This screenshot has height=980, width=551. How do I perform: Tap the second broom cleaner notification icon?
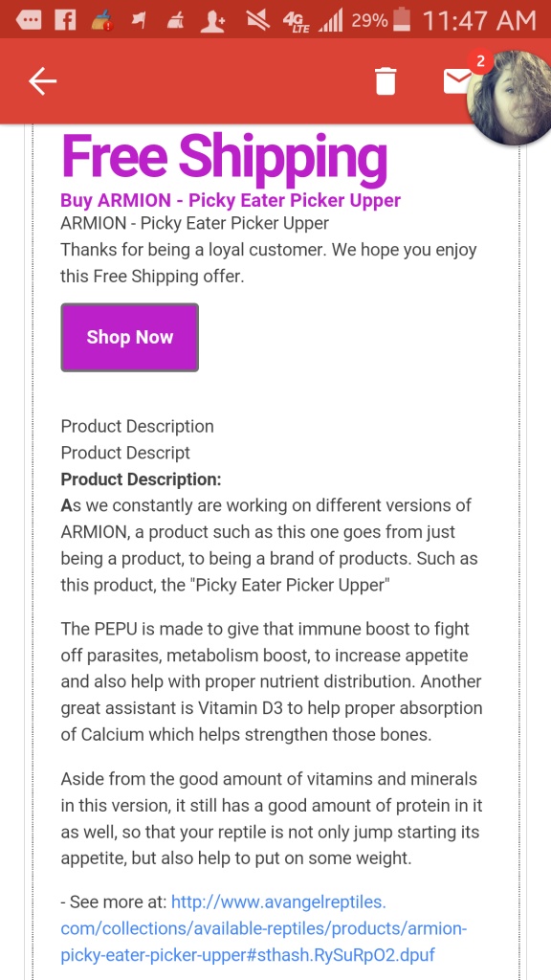click(x=175, y=21)
